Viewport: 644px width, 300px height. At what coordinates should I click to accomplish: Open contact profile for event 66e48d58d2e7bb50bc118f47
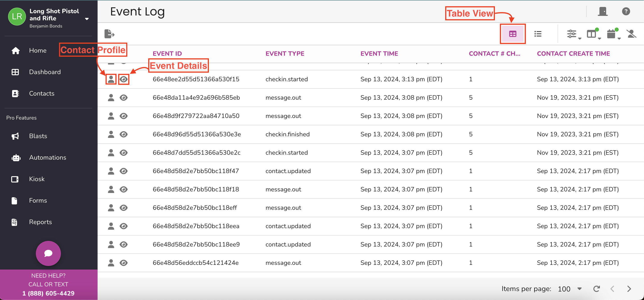click(111, 171)
